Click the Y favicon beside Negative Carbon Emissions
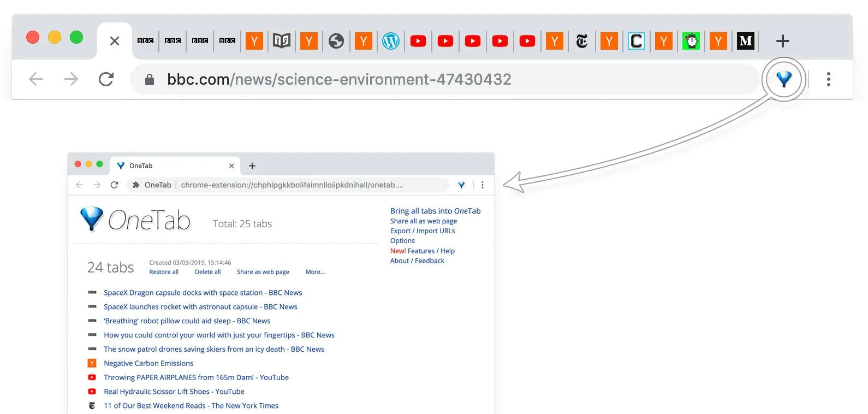Image resolution: width=868 pixels, height=414 pixels. 92,363
